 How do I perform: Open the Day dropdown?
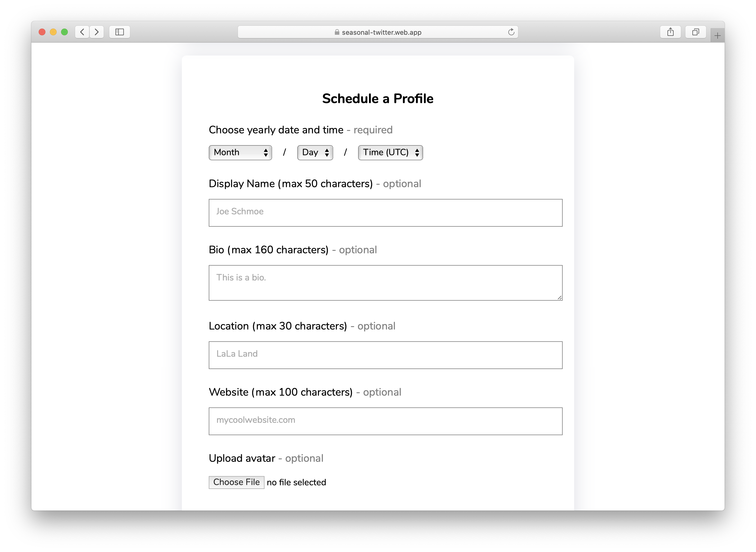coord(314,152)
